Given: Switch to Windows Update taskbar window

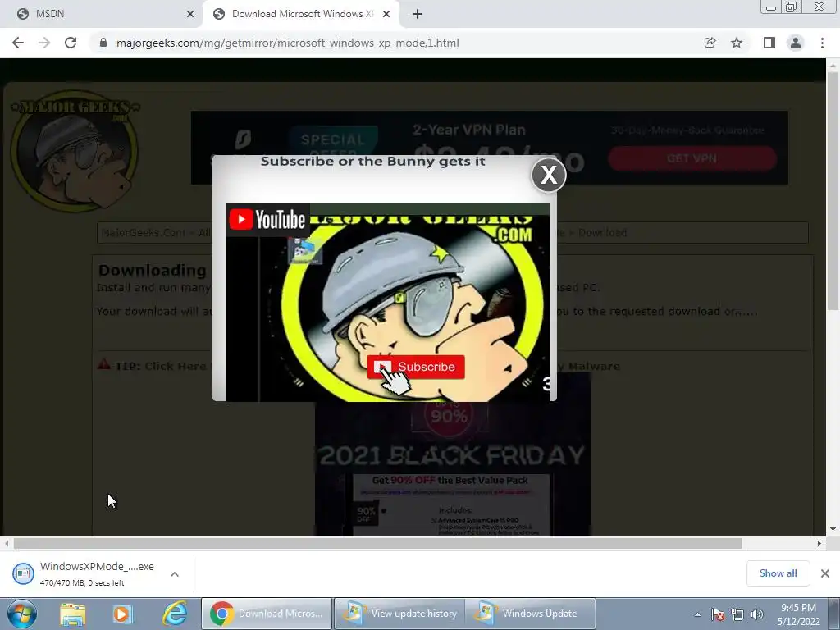Looking at the screenshot, I should [531, 614].
